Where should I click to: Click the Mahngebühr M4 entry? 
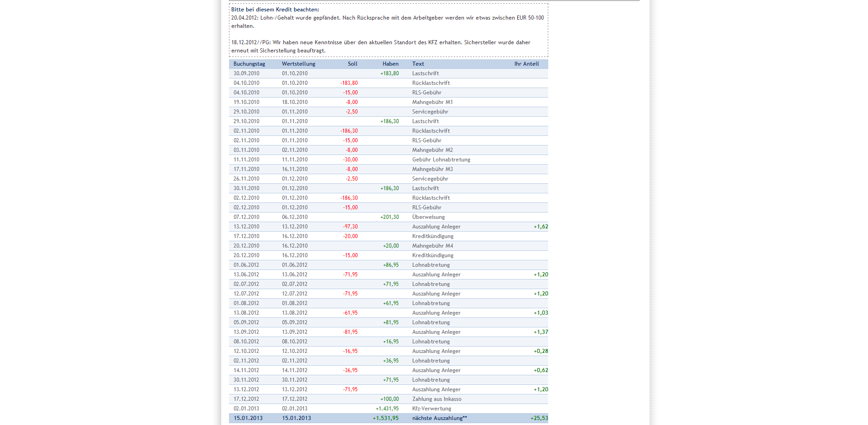coord(432,246)
